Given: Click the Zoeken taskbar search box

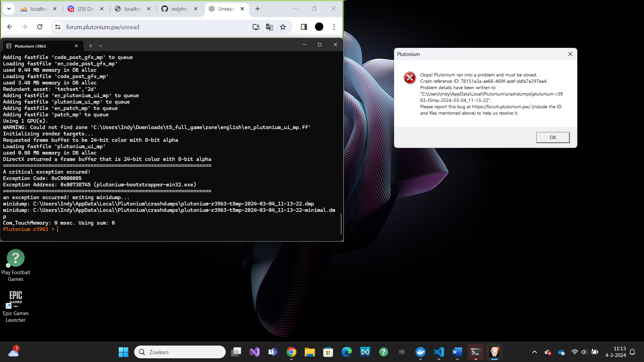Looking at the screenshot, I should point(180,352).
